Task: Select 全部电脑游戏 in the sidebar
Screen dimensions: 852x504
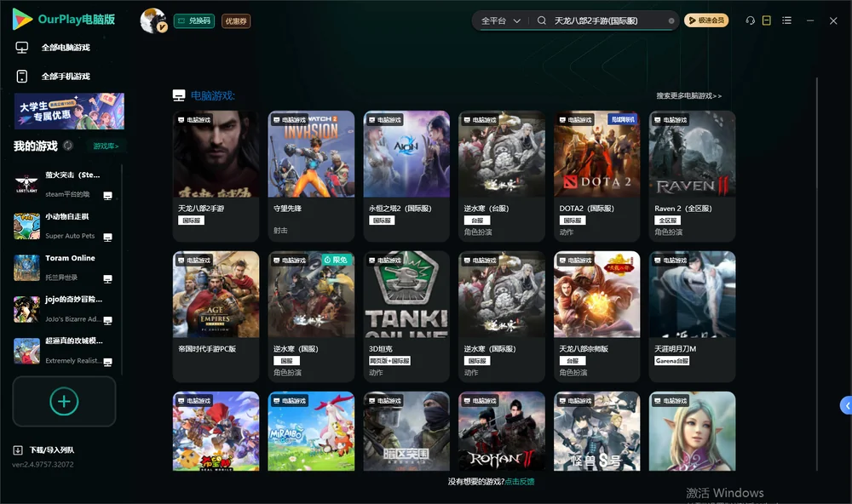Action: click(x=66, y=48)
